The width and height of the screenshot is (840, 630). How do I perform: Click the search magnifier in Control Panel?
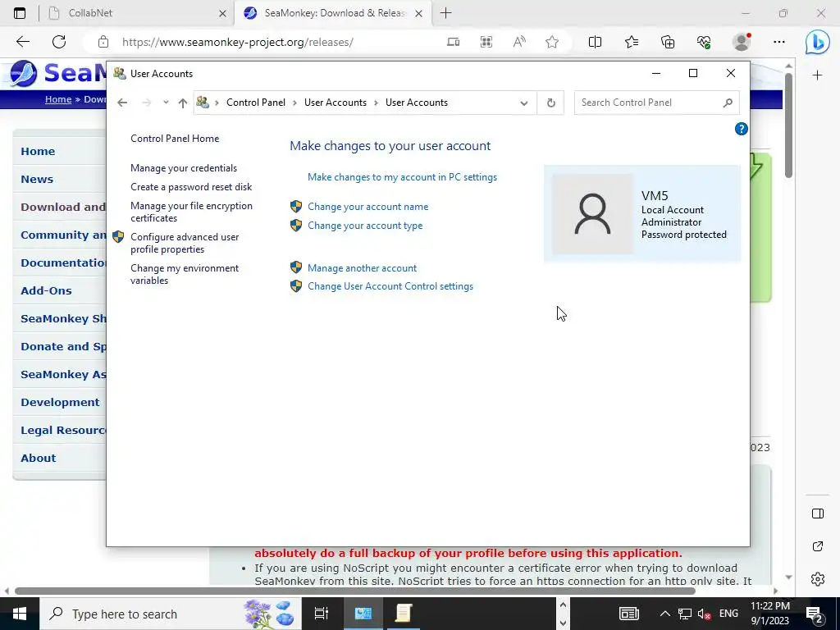pyautogui.click(x=728, y=103)
